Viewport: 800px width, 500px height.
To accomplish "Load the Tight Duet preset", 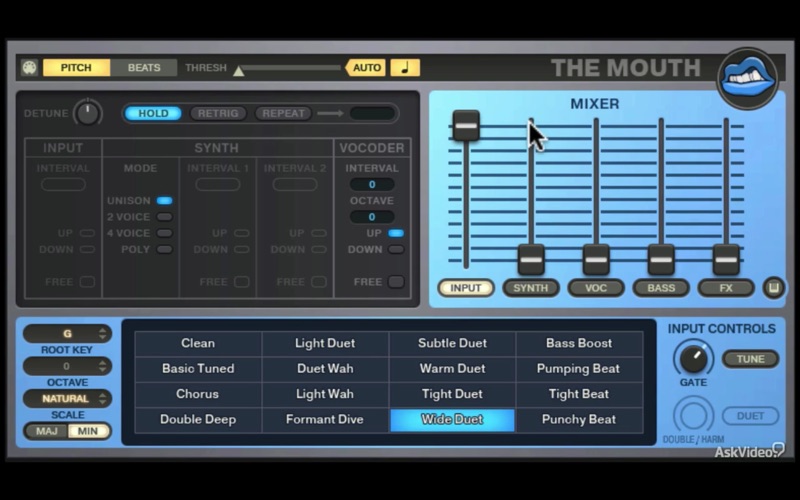I will pos(452,394).
